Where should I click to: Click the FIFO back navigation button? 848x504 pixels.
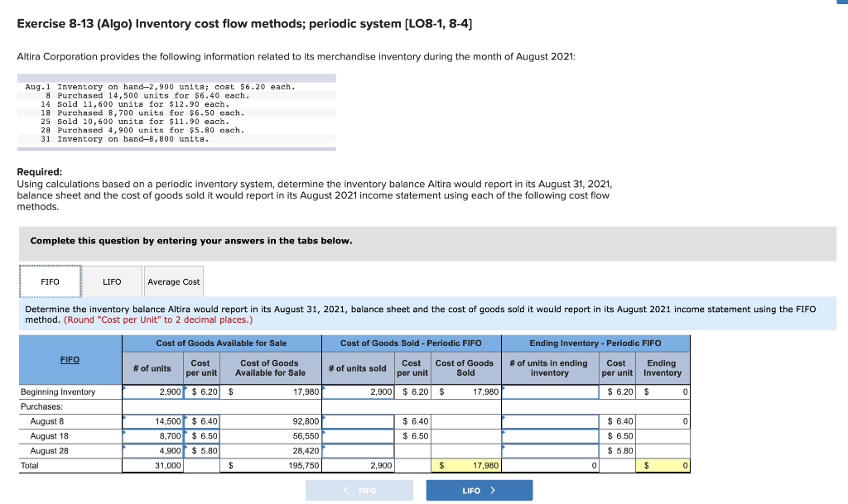pos(360,489)
